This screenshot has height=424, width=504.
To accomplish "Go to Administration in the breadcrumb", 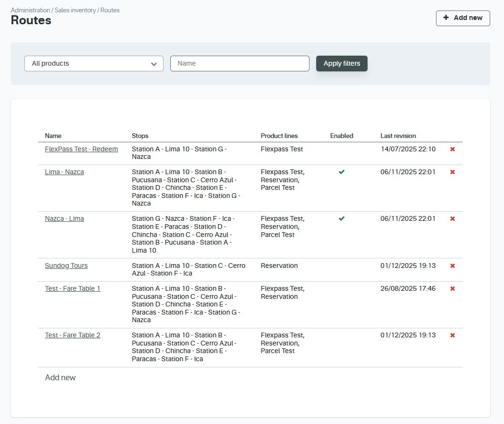I will click(30, 10).
